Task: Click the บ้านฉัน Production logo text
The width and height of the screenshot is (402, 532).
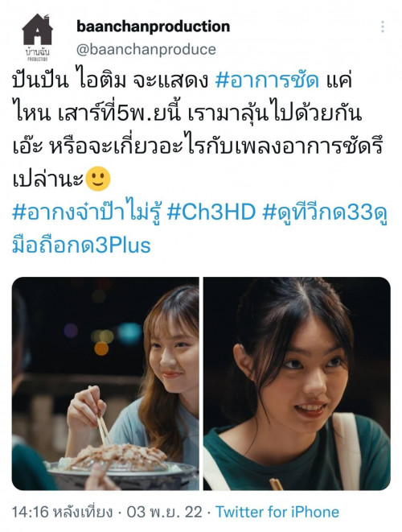Action: pos(37,54)
